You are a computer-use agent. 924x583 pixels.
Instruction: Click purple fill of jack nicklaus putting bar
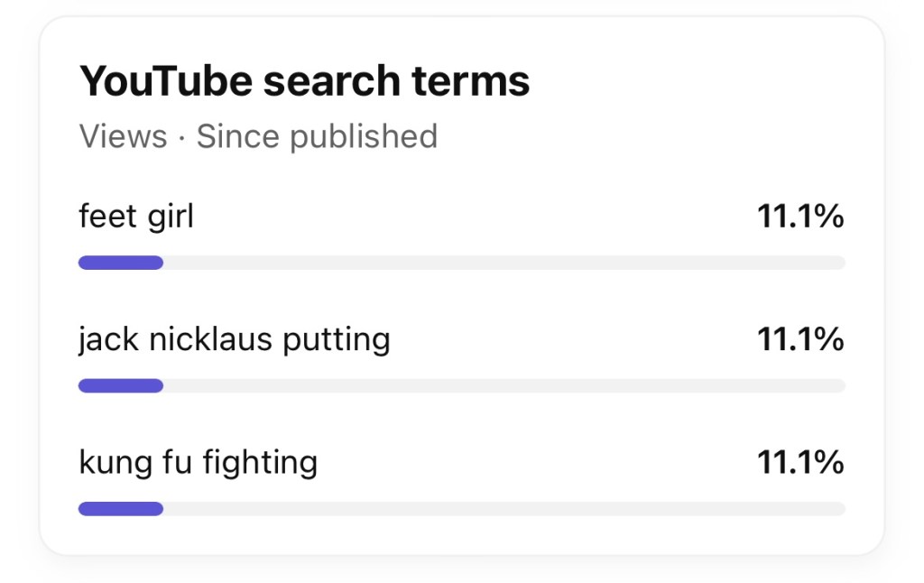point(121,386)
